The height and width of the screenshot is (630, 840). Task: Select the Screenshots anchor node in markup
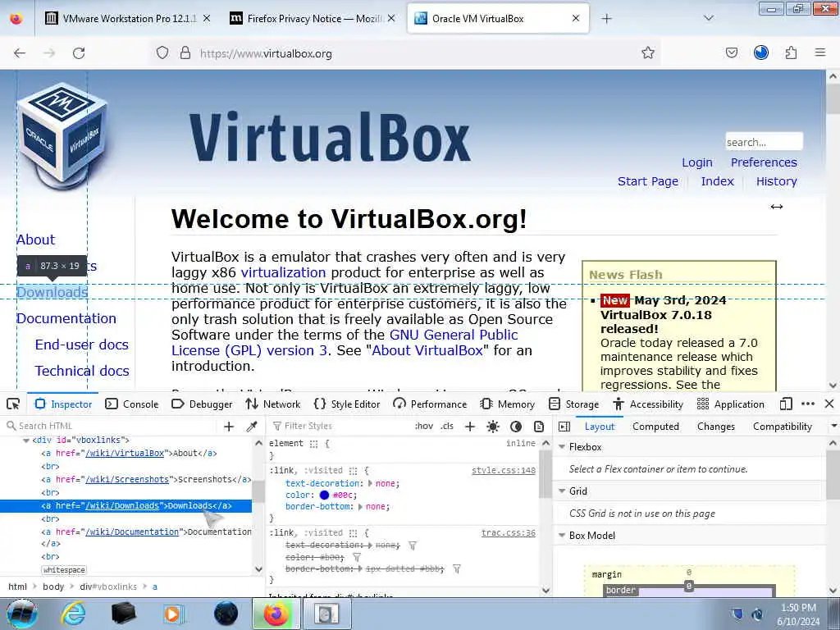coord(146,479)
